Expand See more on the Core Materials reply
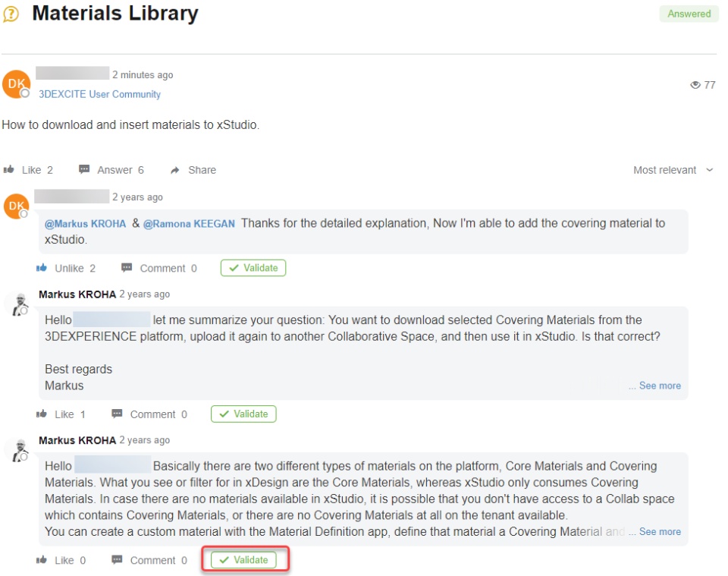The image size is (728, 576). [x=660, y=531]
